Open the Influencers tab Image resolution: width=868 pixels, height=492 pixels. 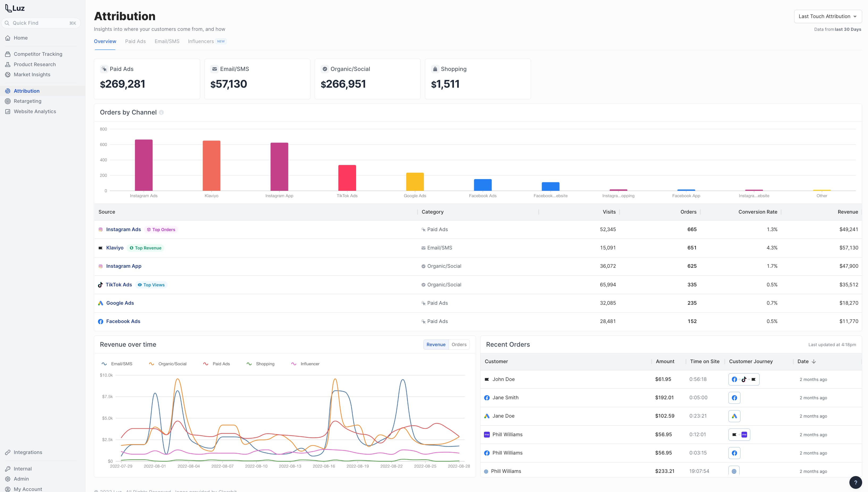pos(201,41)
